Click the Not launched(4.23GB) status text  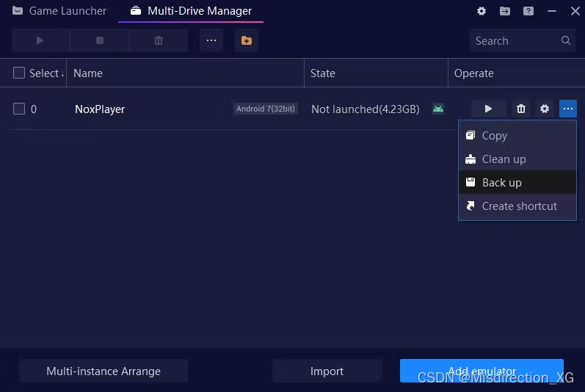(x=366, y=109)
